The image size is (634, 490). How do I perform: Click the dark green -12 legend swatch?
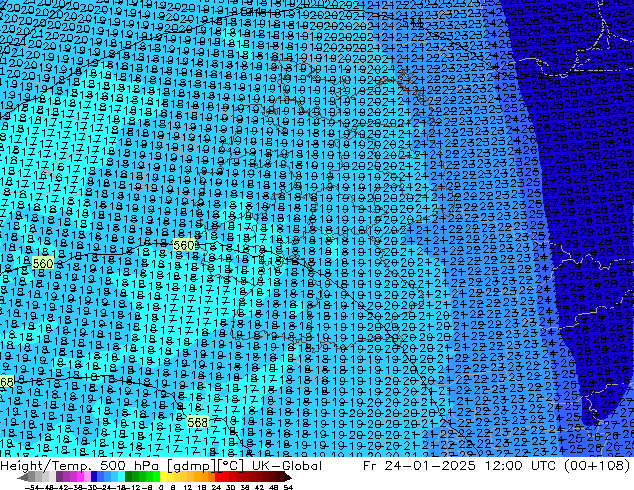[129, 477]
